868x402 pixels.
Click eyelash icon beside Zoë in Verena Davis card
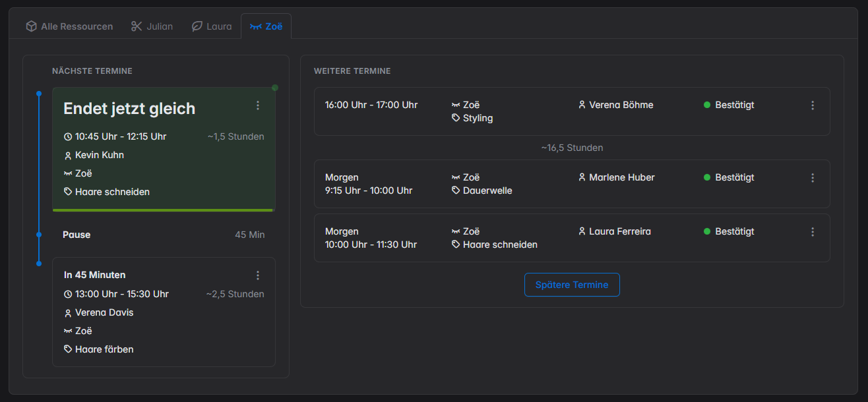click(68, 331)
